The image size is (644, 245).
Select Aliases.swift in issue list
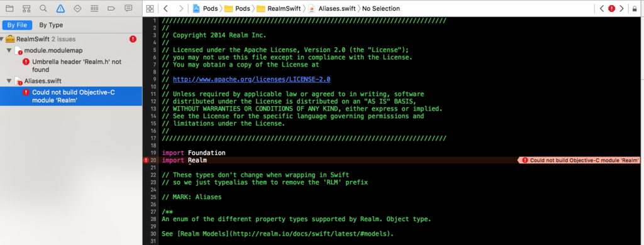point(43,81)
